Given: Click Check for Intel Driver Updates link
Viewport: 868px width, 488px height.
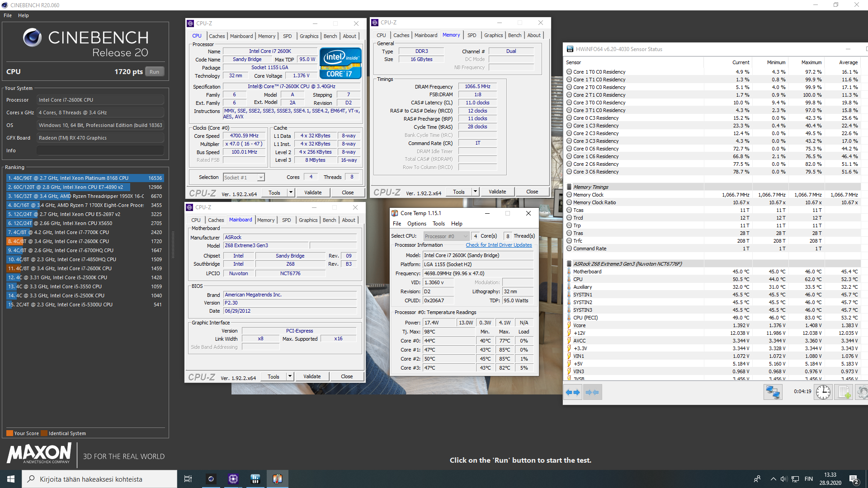Looking at the screenshot, I should 499,245.
